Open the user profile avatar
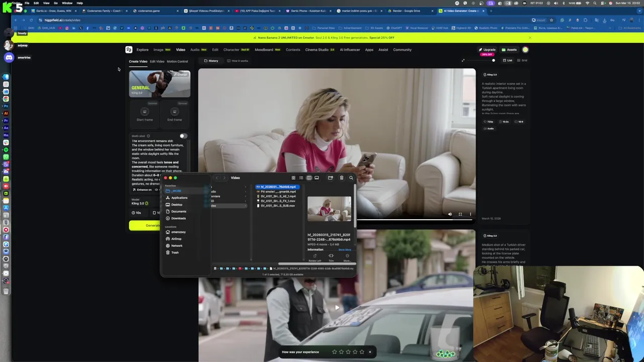 (525, 50)
